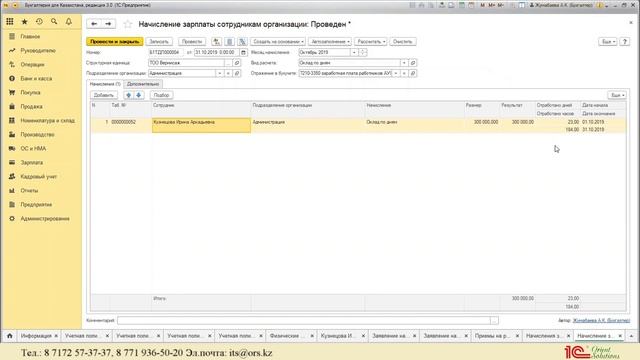Click Записать button

159,42
